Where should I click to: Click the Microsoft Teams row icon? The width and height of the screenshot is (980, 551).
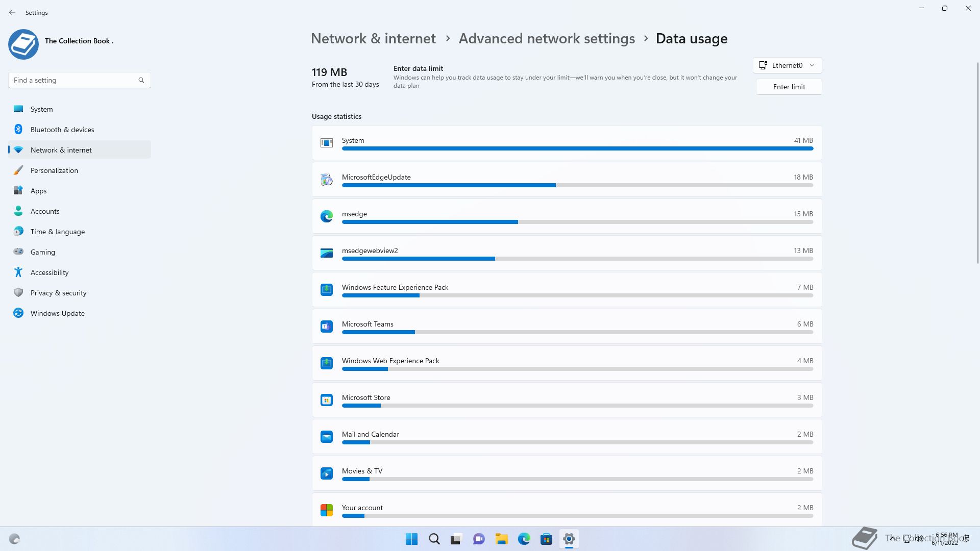(327, 327)
